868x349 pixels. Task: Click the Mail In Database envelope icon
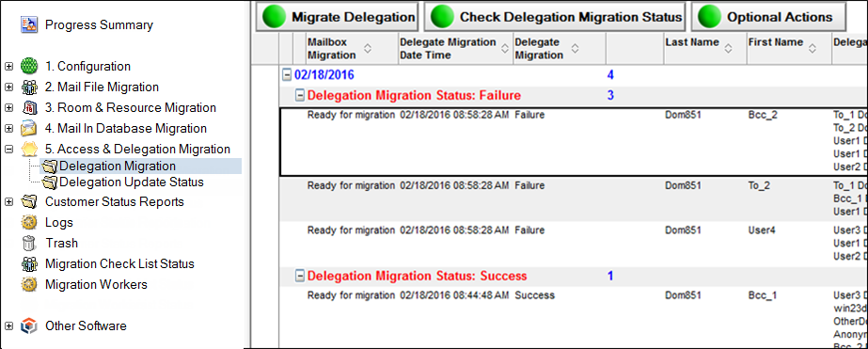click(x=29, y=129)
